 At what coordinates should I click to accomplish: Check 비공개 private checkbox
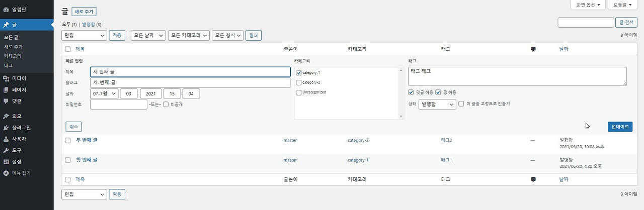166,104
